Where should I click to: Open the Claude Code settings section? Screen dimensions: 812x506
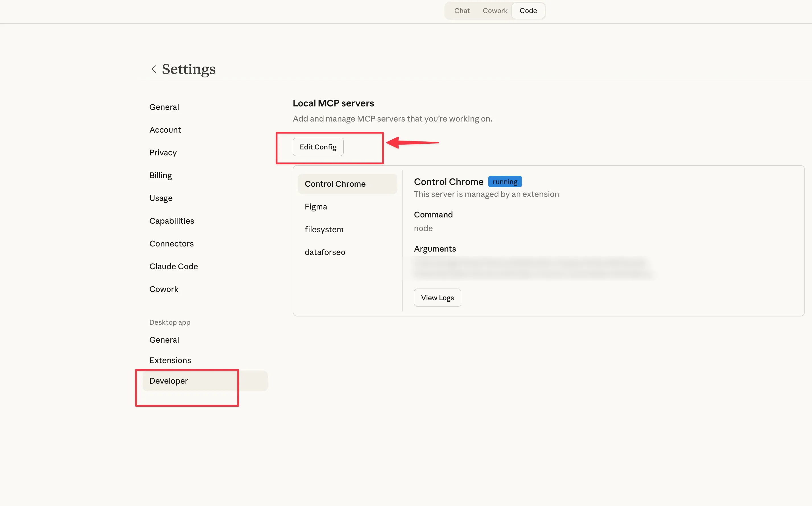(173, 266)
